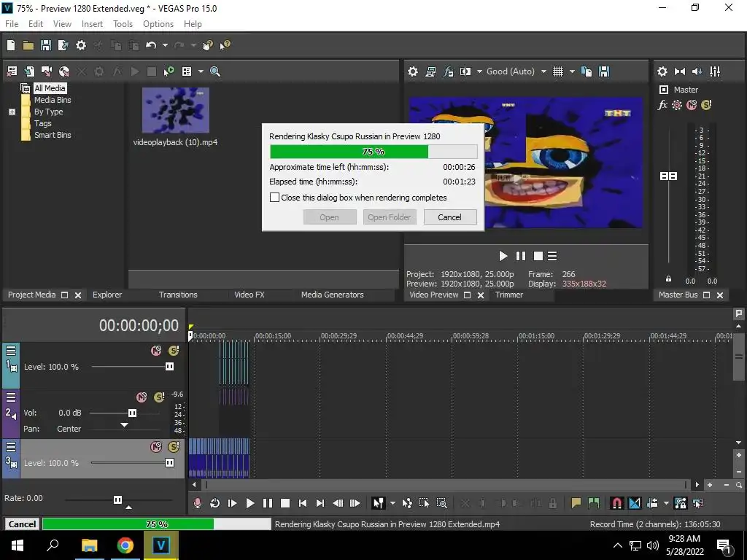Viewport: 747px width, 560px height.
Task: Open the preview quality Good (Auto) dropdown
Action: point(543,71)
